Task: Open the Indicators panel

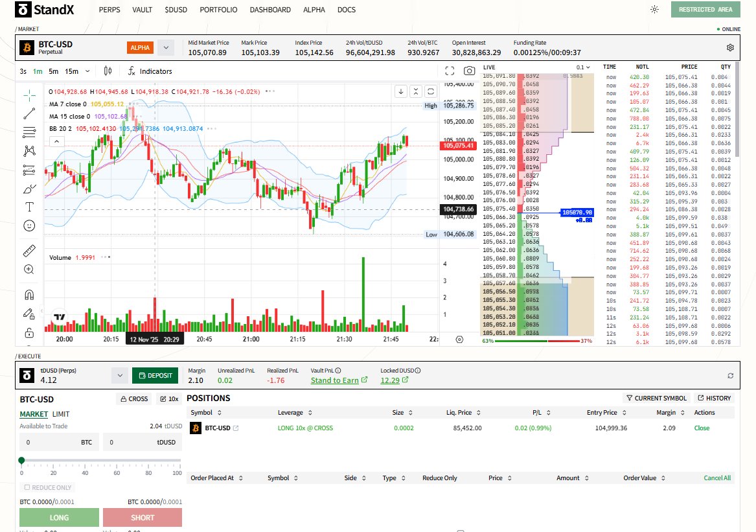Action: [150, 71]
